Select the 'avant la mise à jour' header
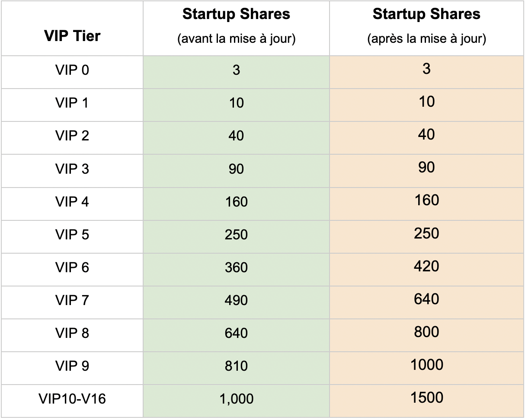Image resolution: width=525 pixels, height=420 pixels. point(236,39)
